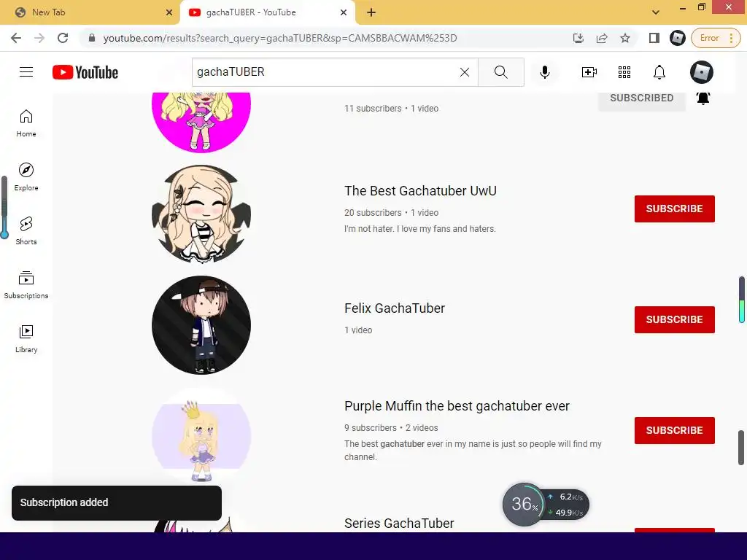The image size is (747, 560).
Task: Click the Purple Muffin channel avatar
Action: click(x=201, y=436)
